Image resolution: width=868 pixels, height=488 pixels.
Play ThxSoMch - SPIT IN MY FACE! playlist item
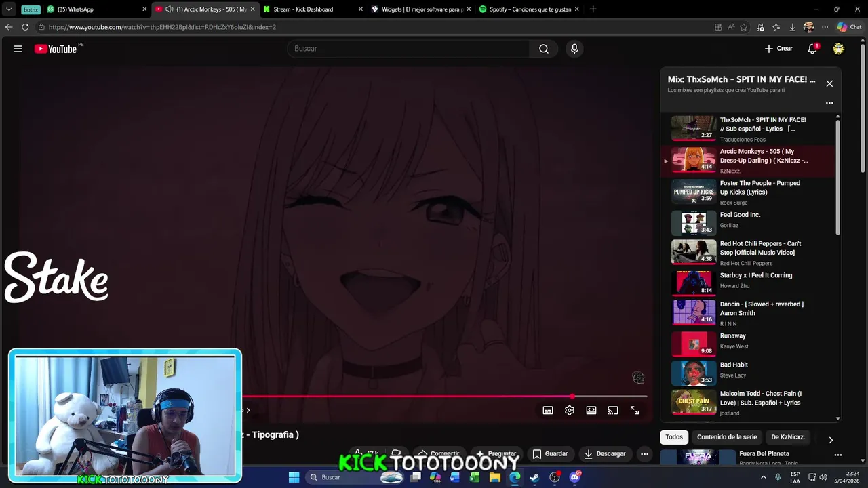pos(749,128)
